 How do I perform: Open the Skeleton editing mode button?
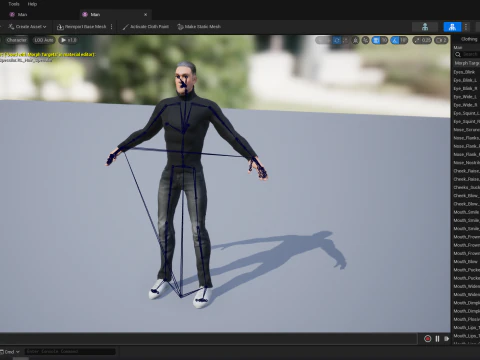425,27
